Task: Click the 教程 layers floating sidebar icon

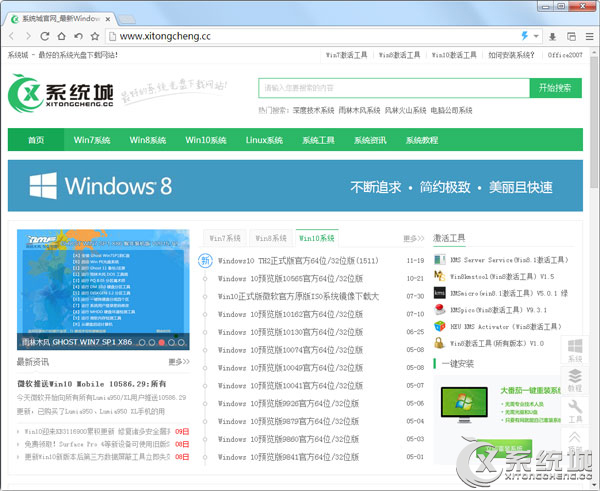Action: tap(575, 380)
